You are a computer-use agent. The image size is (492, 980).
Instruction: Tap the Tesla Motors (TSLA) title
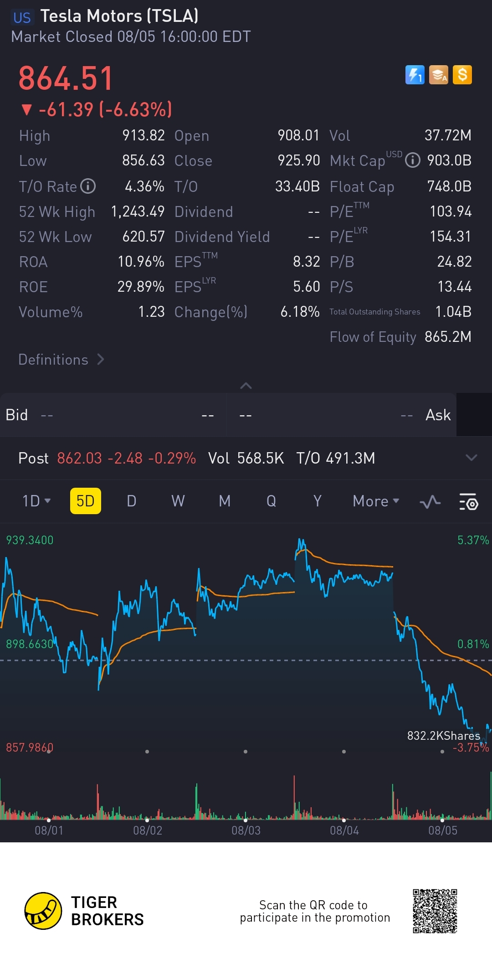pos(119,16)
